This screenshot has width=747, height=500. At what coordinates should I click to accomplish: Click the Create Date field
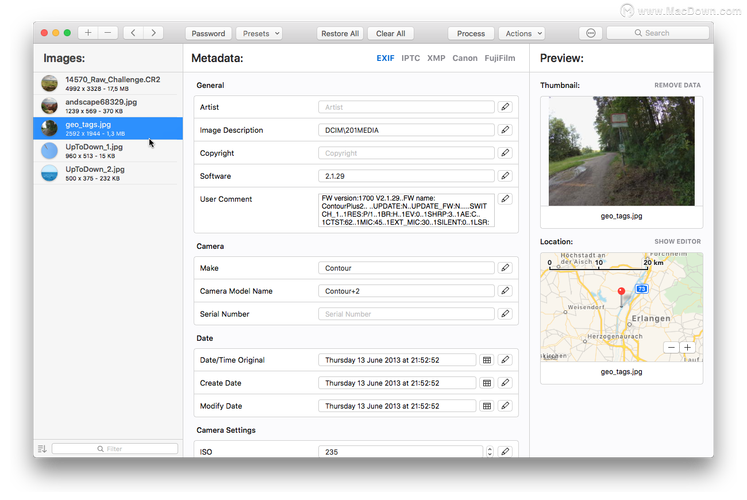click(x=397, y=383)
